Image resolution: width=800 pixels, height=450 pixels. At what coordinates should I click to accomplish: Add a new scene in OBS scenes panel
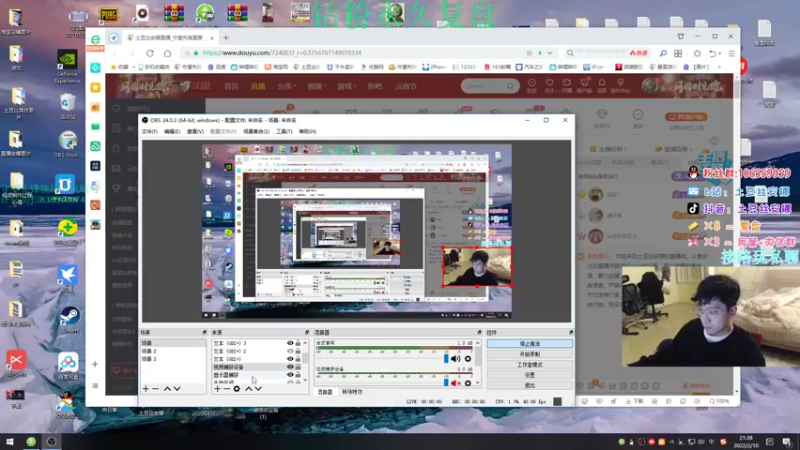coord(146,389)
